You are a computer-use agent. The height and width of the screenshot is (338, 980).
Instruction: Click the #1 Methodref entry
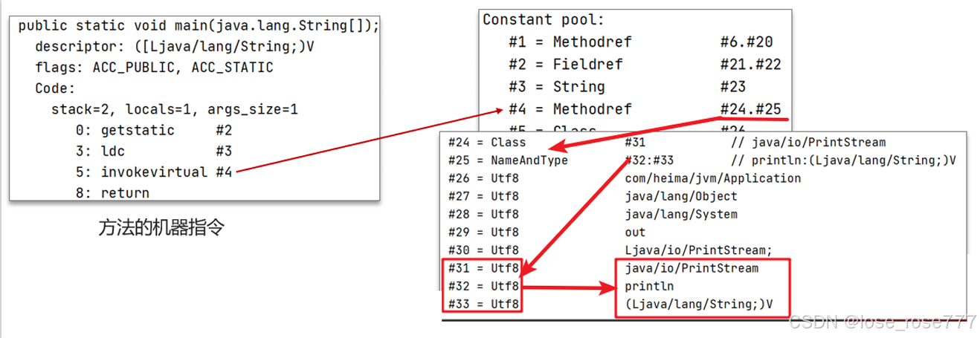(x=570, y=42)
